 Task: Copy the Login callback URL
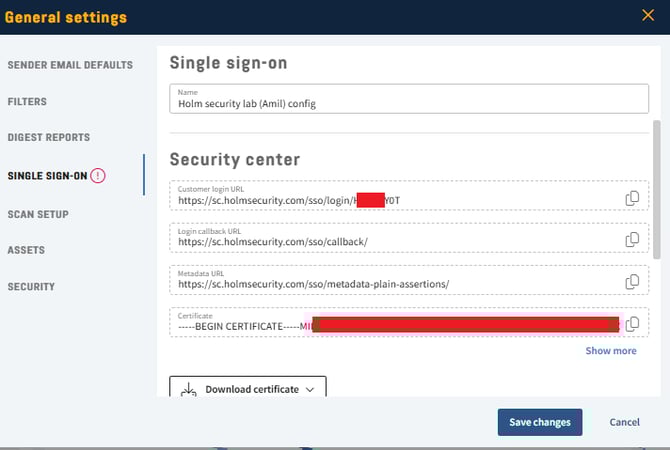tap(631, 239)
